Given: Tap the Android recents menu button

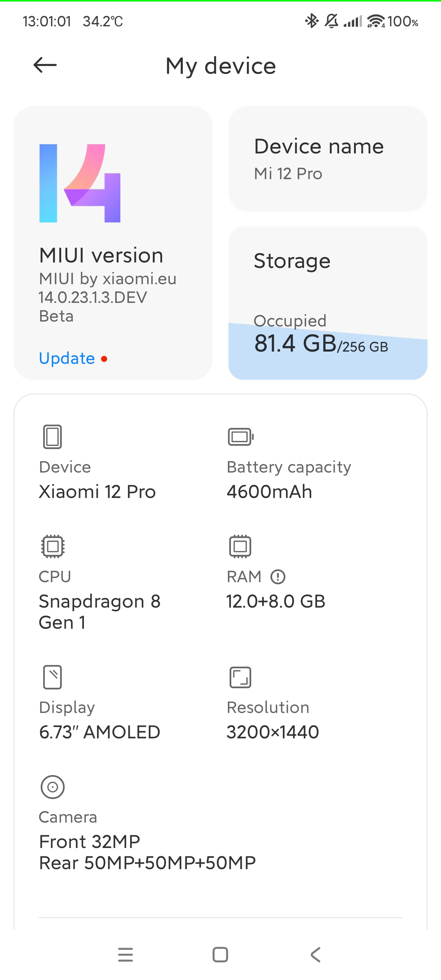Looking at the screenshot, I should pyautogui.click(x=126, y=955).
